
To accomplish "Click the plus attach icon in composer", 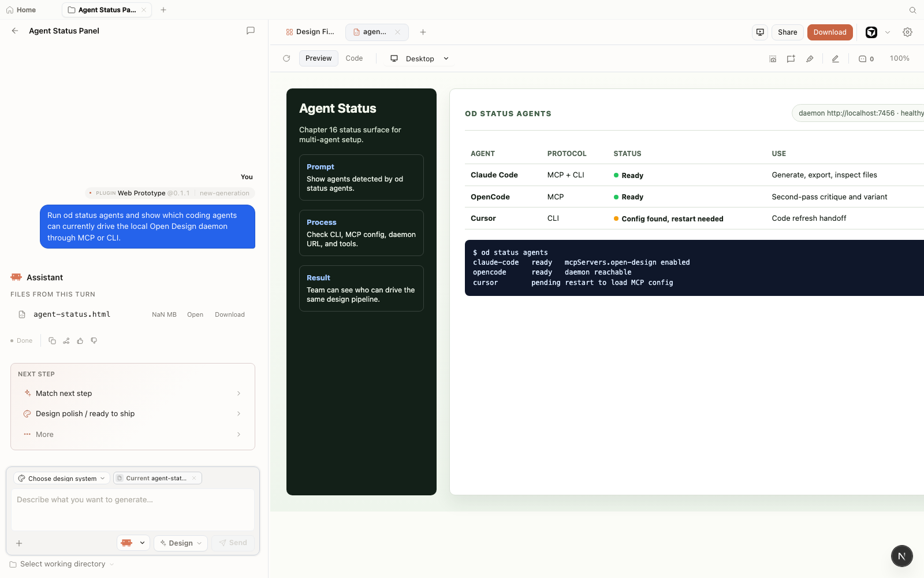I will (19, 543).
